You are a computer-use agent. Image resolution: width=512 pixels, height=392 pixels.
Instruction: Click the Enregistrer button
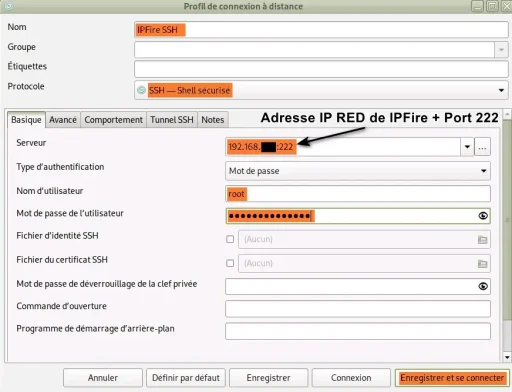click(x=268, y=378)
